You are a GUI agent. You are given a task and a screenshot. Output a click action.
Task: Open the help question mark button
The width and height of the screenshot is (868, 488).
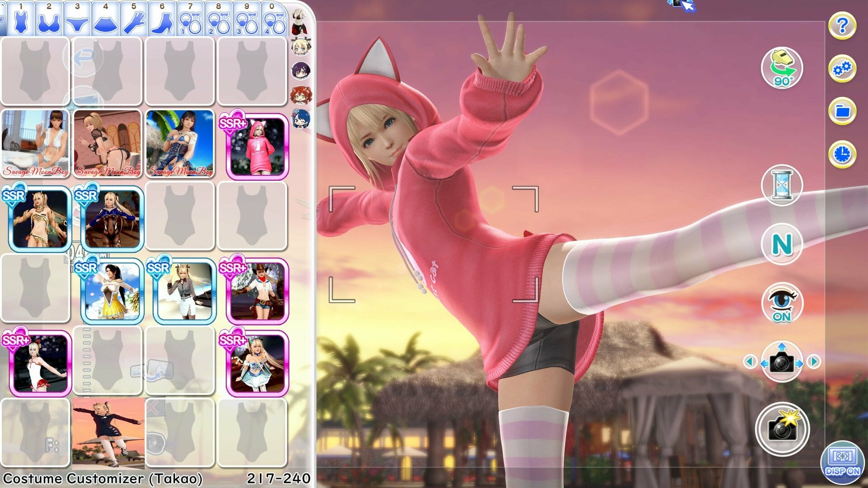(842, 25)
